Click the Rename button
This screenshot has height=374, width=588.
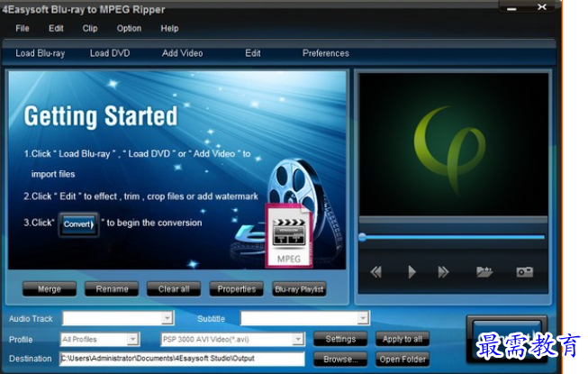click(x=112, y=289)
